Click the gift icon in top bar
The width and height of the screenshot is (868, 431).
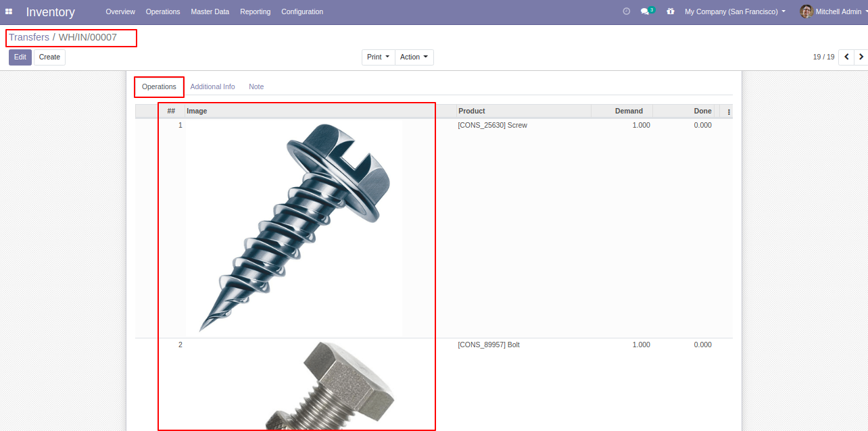(671, 11)
